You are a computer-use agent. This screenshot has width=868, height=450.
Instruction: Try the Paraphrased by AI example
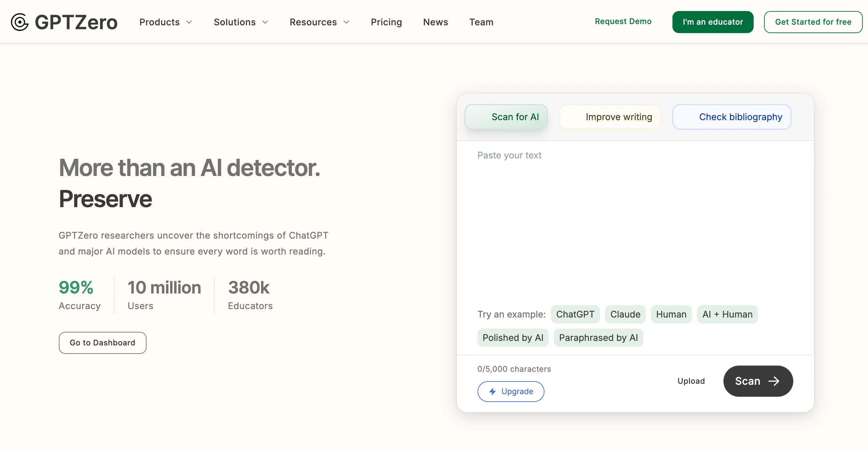pos(598,338)
